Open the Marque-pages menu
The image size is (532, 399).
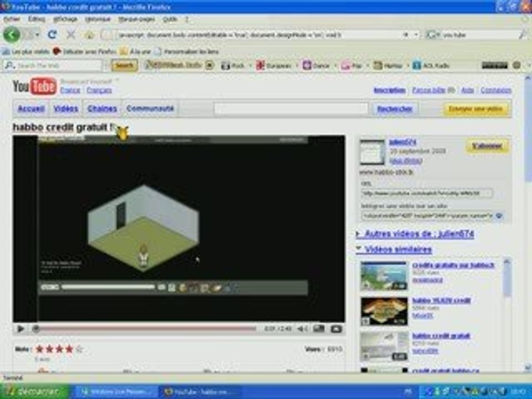(136, 19)
